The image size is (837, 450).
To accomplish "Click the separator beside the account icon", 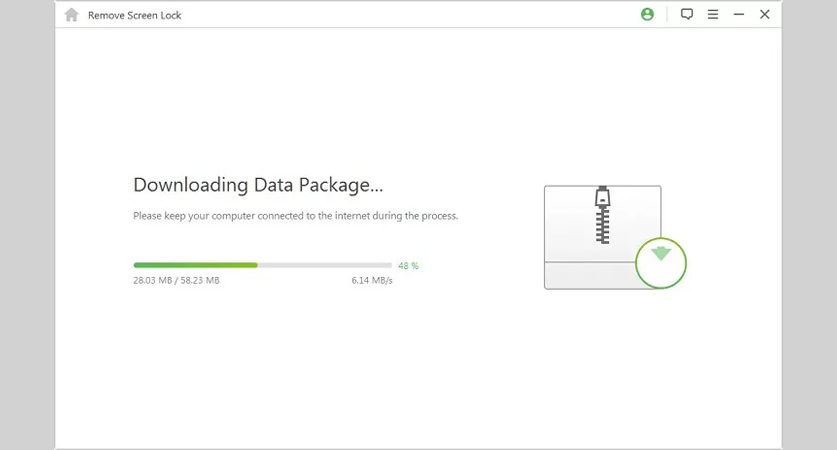I will pos(667,14).
